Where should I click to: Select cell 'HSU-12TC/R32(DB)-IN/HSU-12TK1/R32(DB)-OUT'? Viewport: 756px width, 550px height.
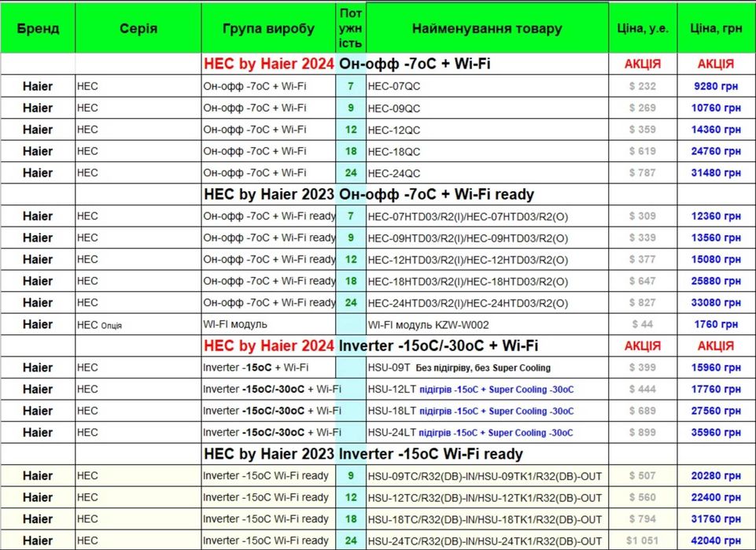point(487,498)
